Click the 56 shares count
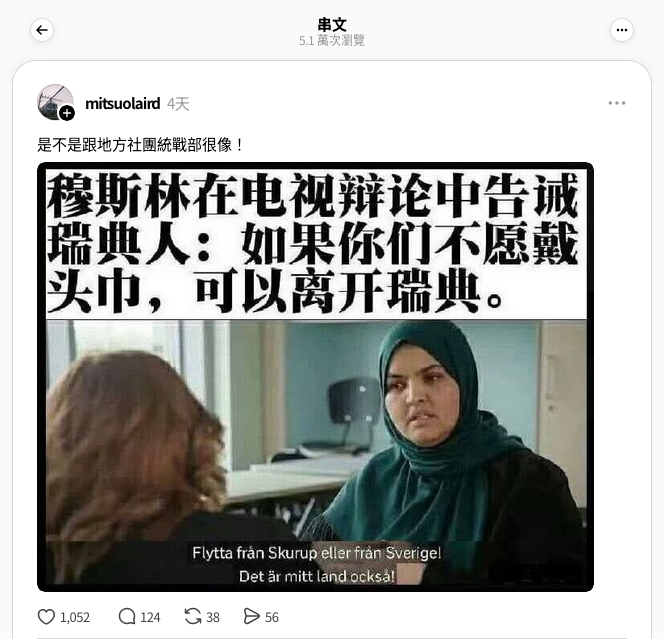Image resolution: width=664 pixels, height=639 pixels. click(x=272, y=617)
